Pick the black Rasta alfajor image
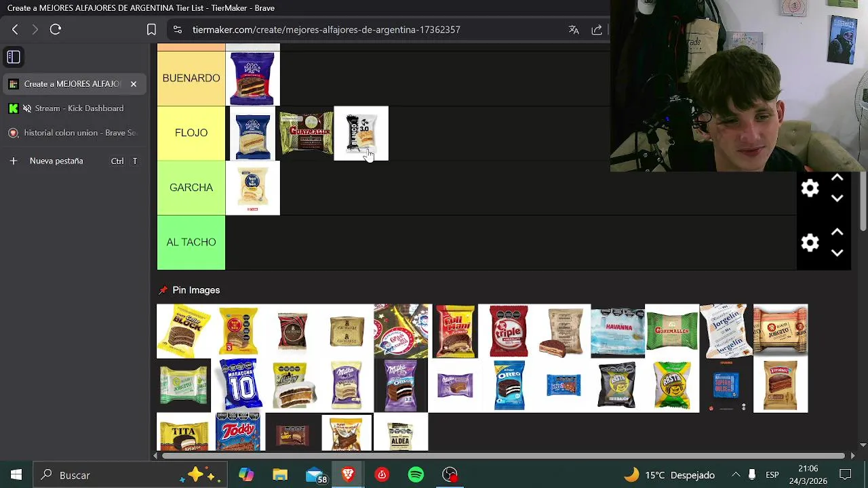Image resolution: width=868 pixels, height=488 pixels. pos(618,385)
